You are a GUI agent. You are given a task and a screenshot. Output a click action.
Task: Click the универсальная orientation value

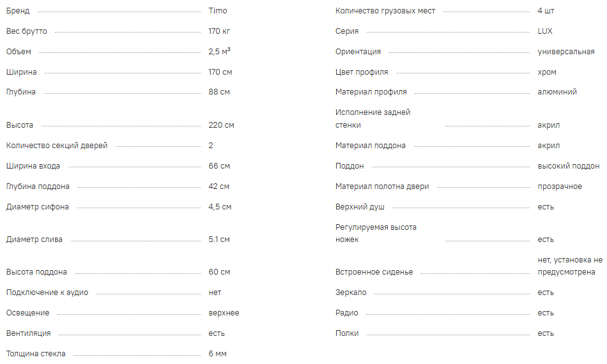tap(566, 52)
